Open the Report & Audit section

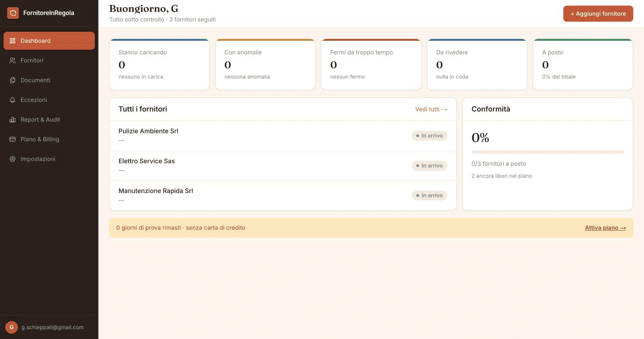coord(49,120)
